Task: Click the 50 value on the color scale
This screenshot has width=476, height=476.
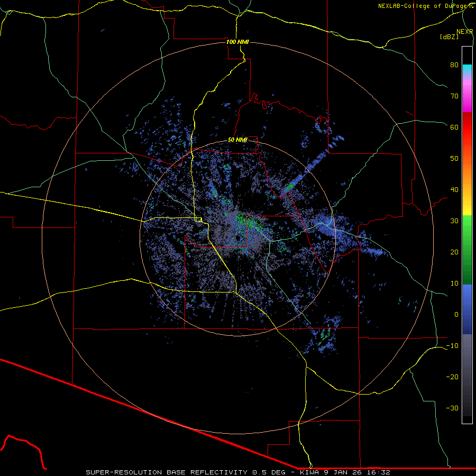Action: click(454, 159)
